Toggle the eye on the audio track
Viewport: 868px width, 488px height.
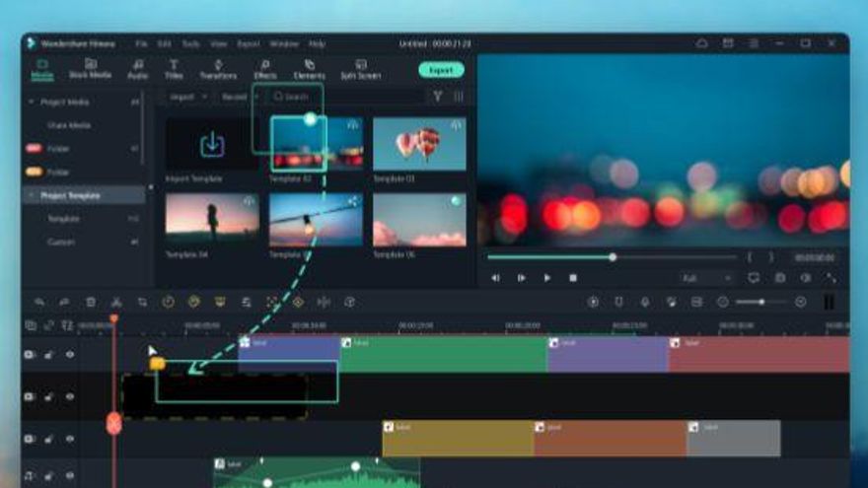pyautogui.click(x=70, y=475)
